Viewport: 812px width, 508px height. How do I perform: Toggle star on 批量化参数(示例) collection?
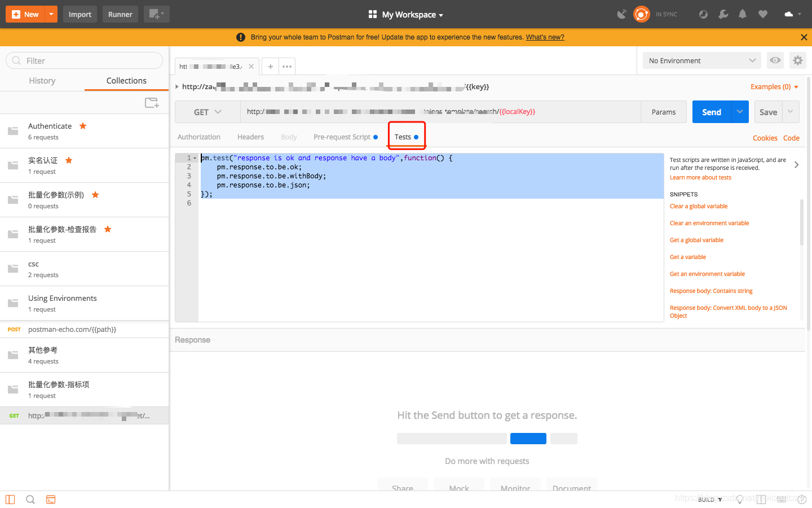point(95,195)
